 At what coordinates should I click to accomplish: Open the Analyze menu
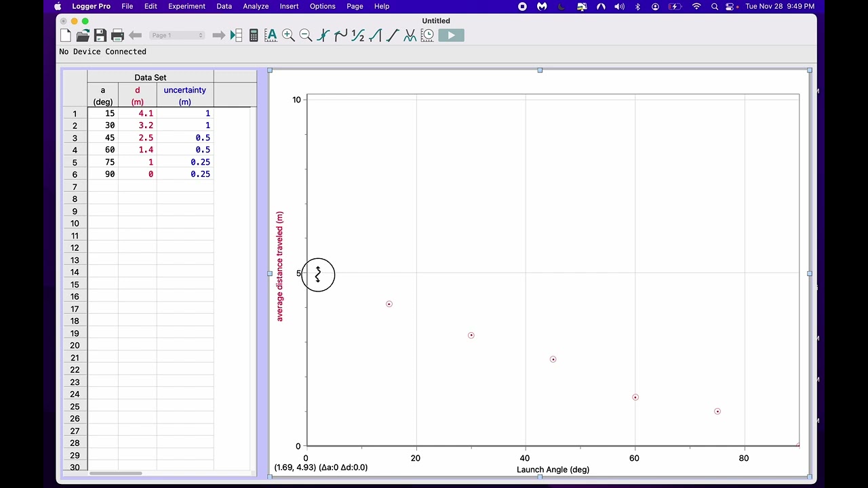[256, 6]
